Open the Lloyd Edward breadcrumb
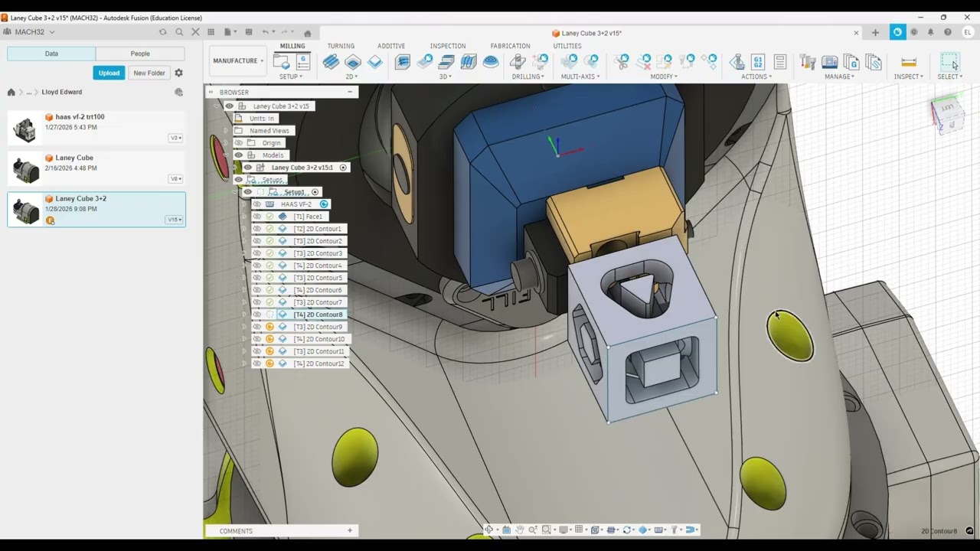This screenshot has width=980, height=551. click(62, 92)
